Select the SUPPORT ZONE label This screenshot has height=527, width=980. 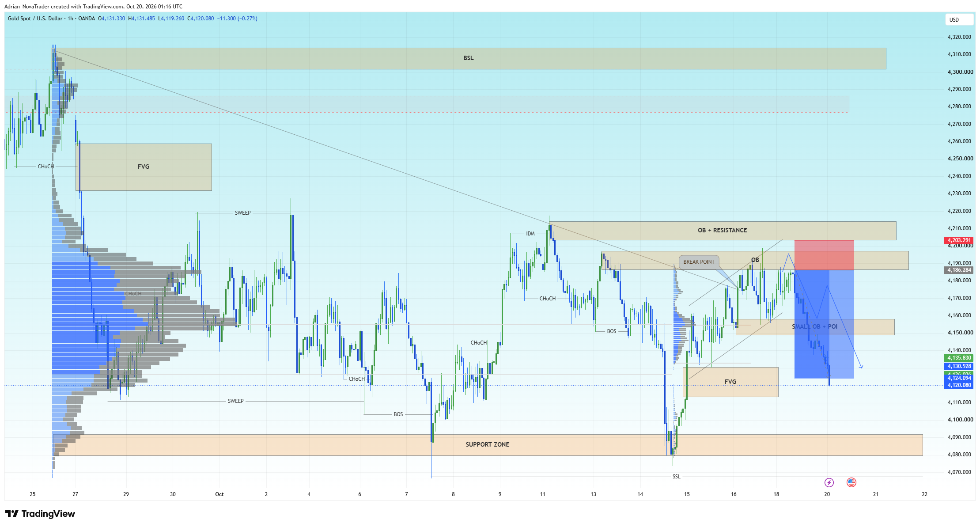pyautogui.click(x=488, y=444)
